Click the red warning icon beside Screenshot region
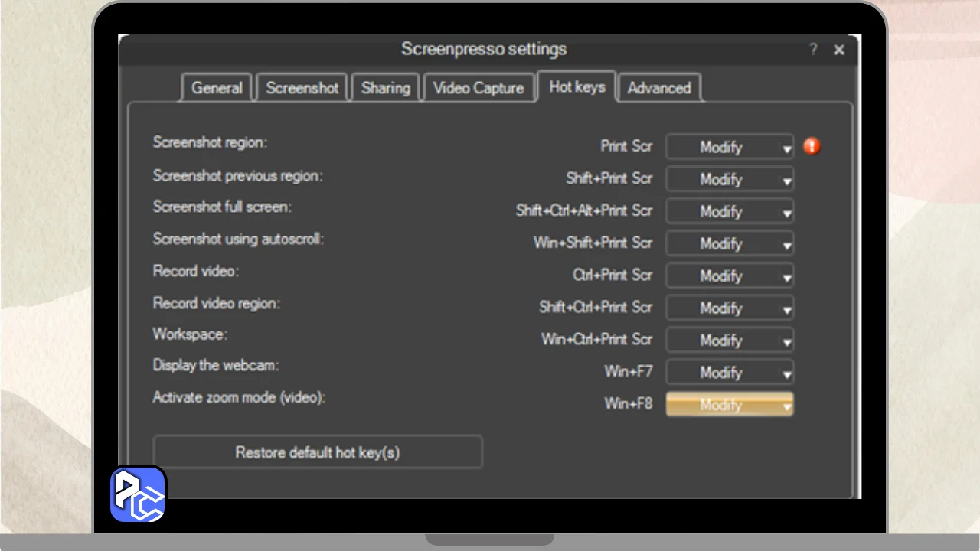The image size is (980, 551). [x=812, y=146]
